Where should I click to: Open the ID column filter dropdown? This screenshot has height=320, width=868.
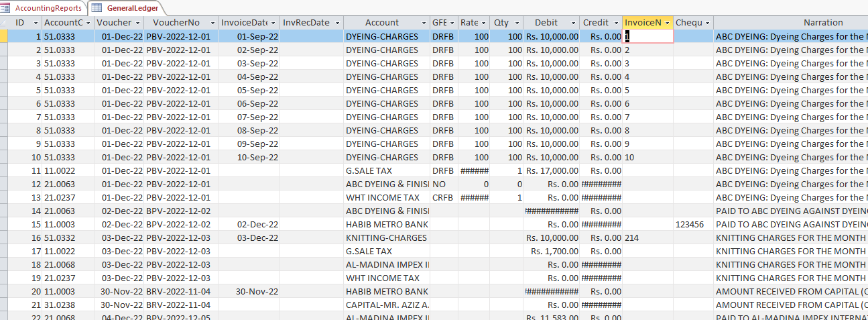click(x=38, y=23)
